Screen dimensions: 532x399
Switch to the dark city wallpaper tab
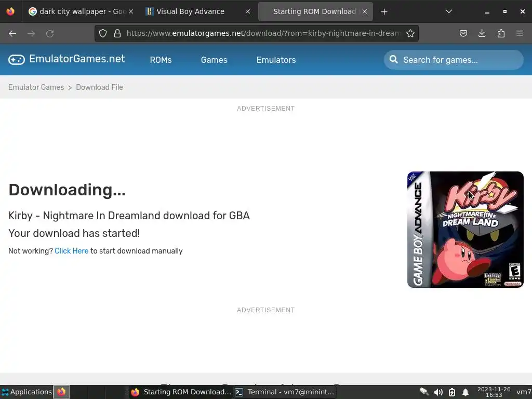pyautogui.click(x=81, y=11)
